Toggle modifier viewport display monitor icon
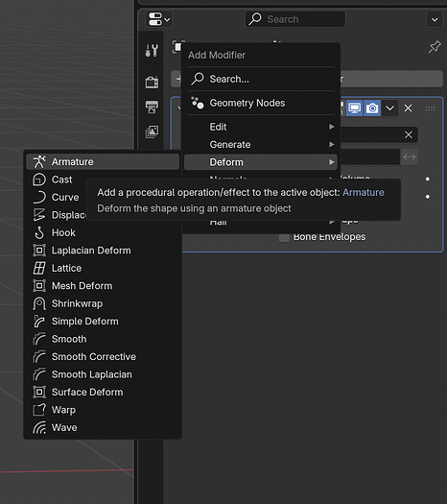Image resolution: width=447 pixels, height=504 pixels. click(355, 108)
